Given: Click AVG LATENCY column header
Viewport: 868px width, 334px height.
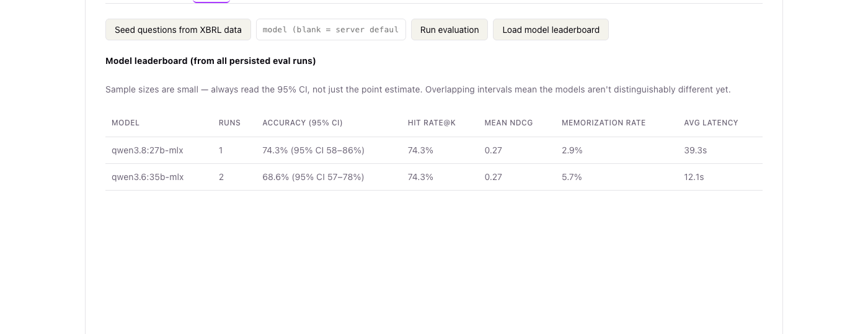Looking at the screenshot, I should click(711, 123).
